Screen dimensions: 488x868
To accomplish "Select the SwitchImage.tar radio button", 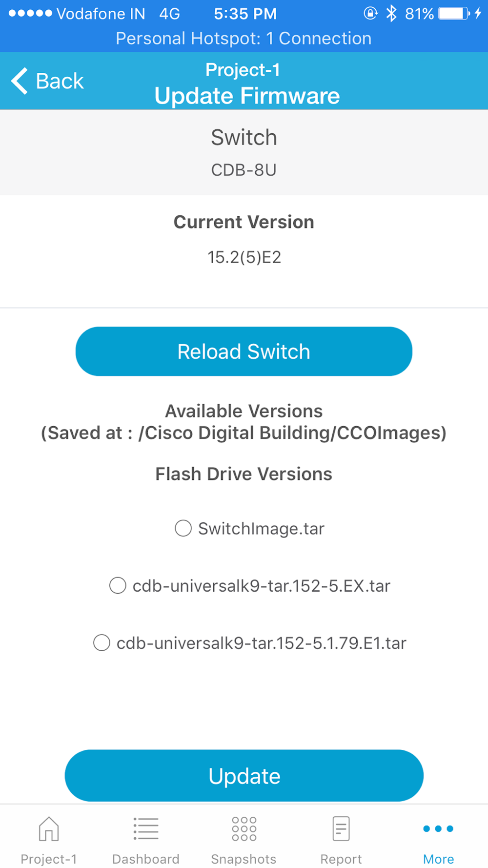I will [x=183, y=528].
